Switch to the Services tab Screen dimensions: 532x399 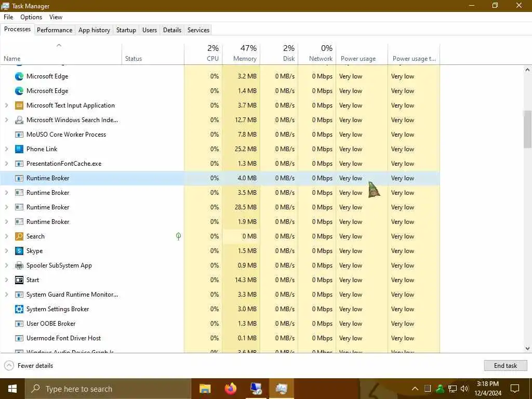coord(198,30)
